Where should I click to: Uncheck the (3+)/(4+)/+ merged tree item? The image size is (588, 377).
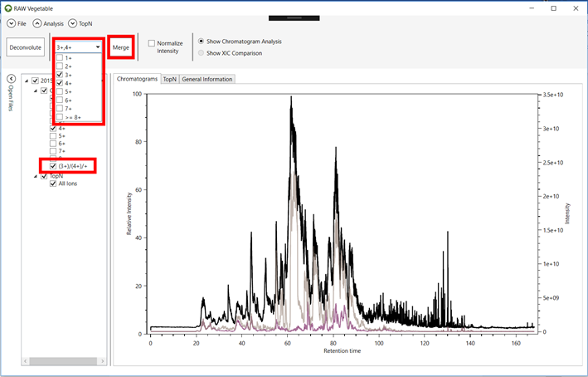(53, 166)
